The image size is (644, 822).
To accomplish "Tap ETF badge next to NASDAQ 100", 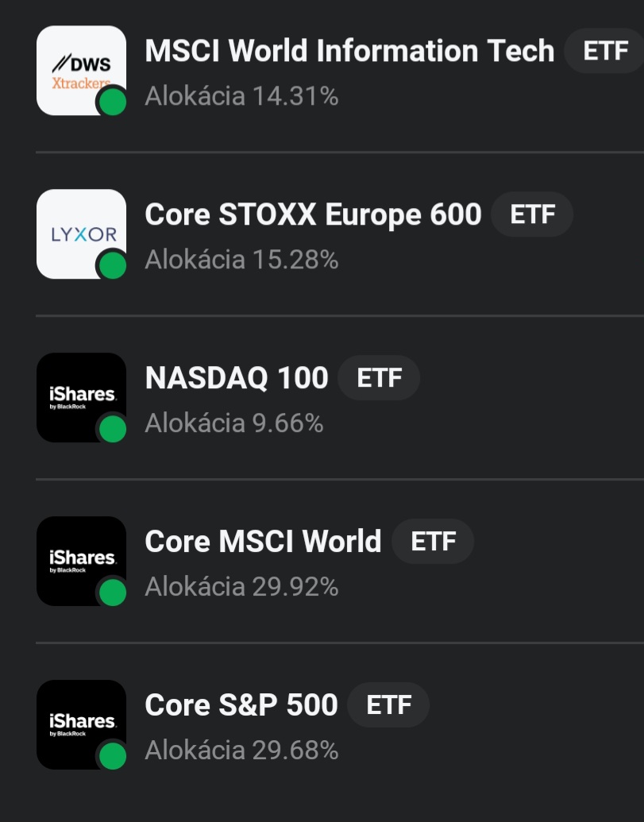I will 379,378.
